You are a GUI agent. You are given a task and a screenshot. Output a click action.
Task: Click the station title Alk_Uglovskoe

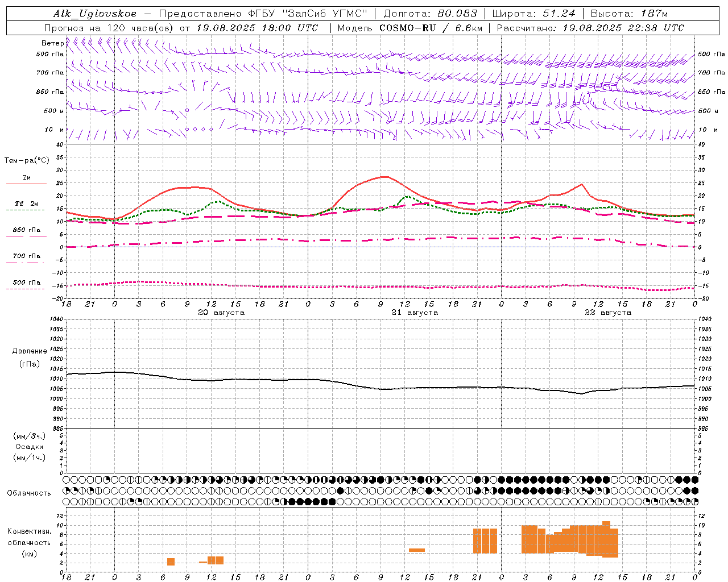95,14
